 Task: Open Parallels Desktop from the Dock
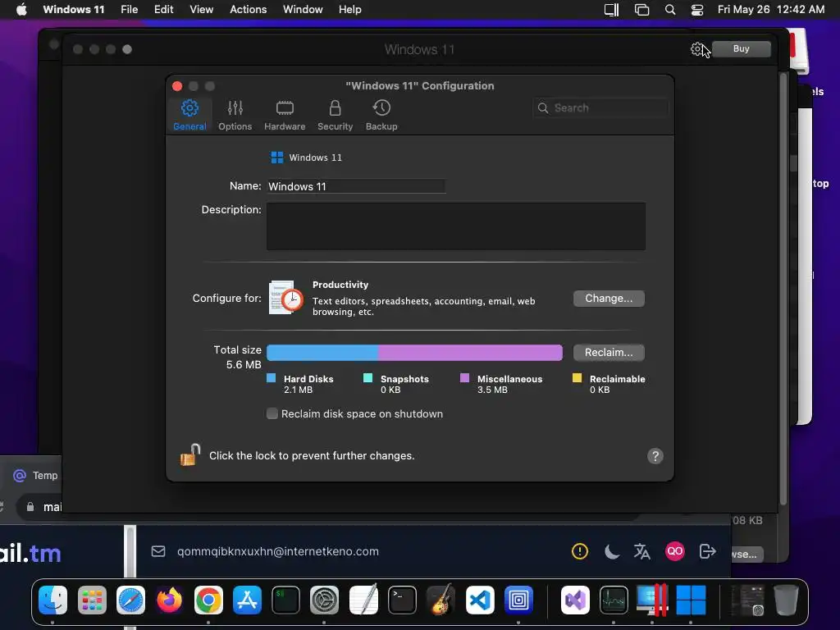click(652, 600)
